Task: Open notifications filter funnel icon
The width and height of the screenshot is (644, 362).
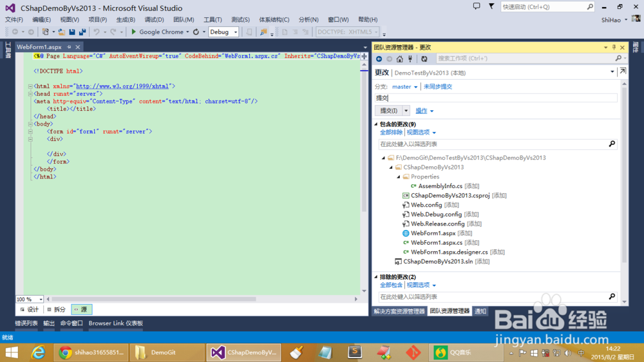Action: click(491, 6)
